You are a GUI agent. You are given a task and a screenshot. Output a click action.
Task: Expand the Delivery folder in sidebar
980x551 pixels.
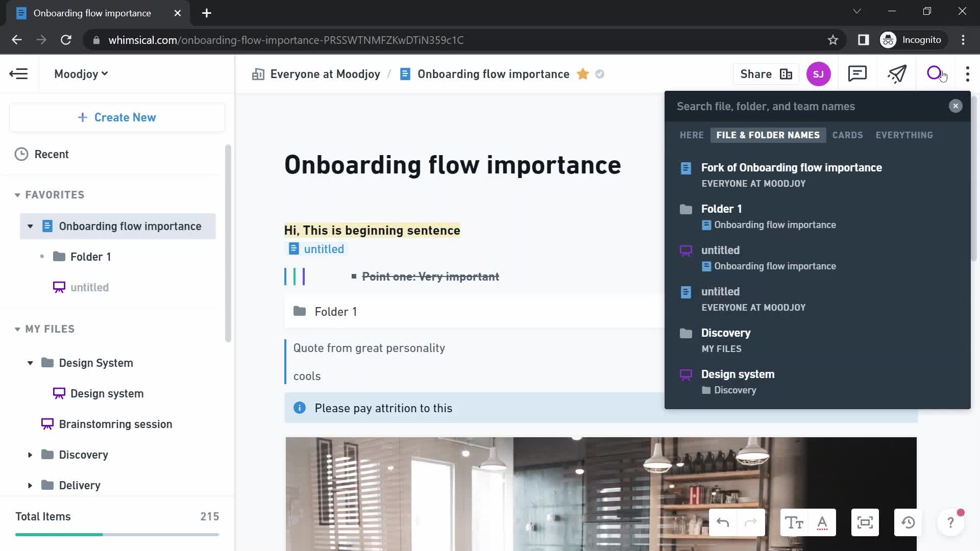pos(30,485)
